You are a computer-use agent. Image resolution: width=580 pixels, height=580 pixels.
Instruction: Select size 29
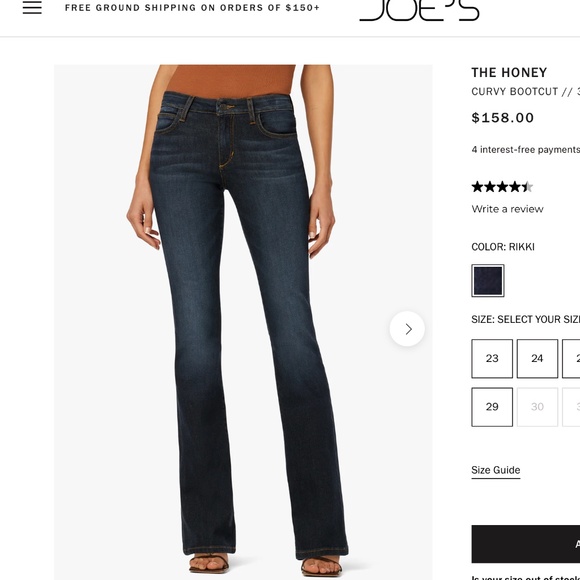492,407
